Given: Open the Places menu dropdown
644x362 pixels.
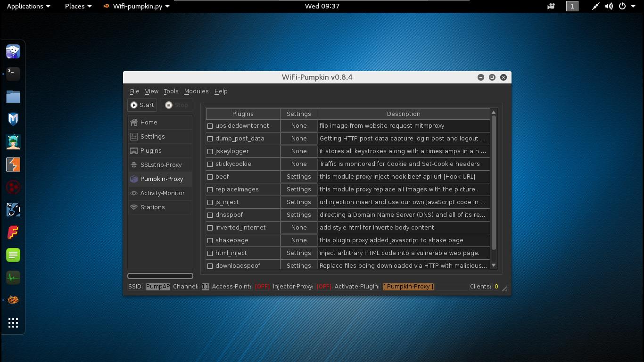Looking at the screenshot, I should point(78,6).
